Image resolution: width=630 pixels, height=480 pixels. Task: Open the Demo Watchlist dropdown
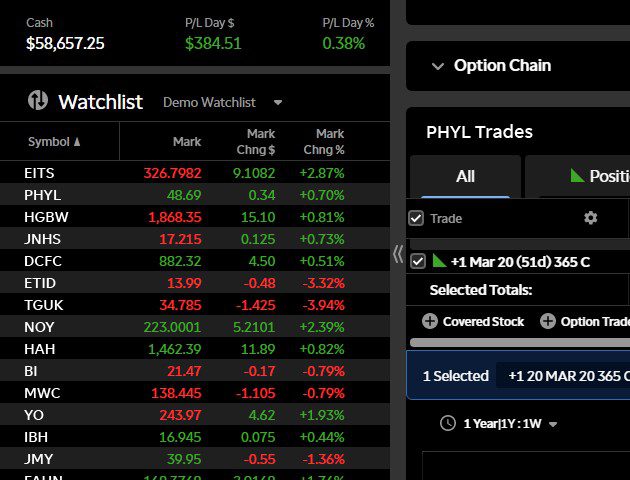click(x=278, y=102)
